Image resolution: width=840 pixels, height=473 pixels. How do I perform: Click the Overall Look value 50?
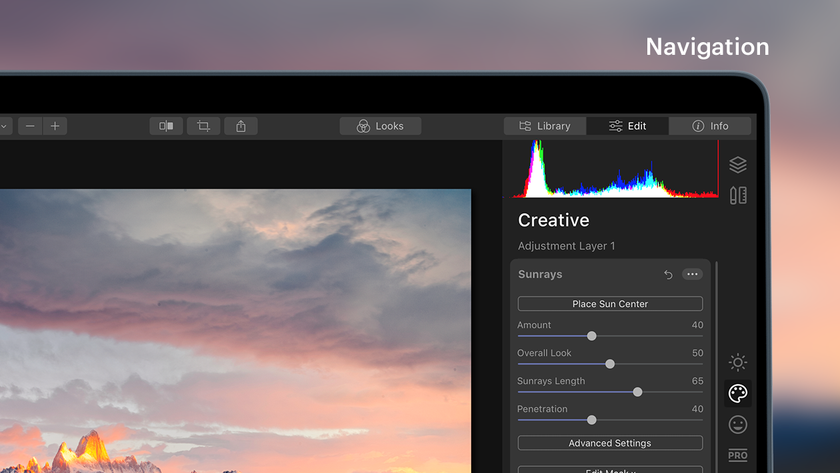tap(697, 353)
